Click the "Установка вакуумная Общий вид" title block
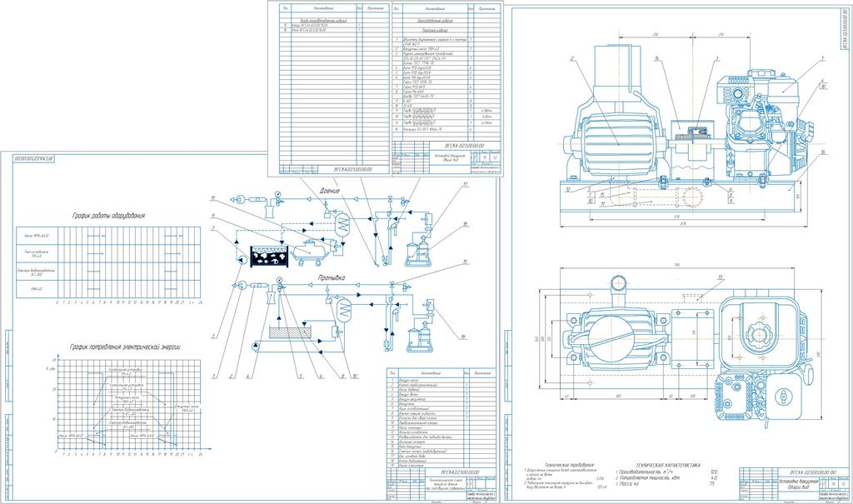Viewport: 853px width, 504px height. point(799,484)
